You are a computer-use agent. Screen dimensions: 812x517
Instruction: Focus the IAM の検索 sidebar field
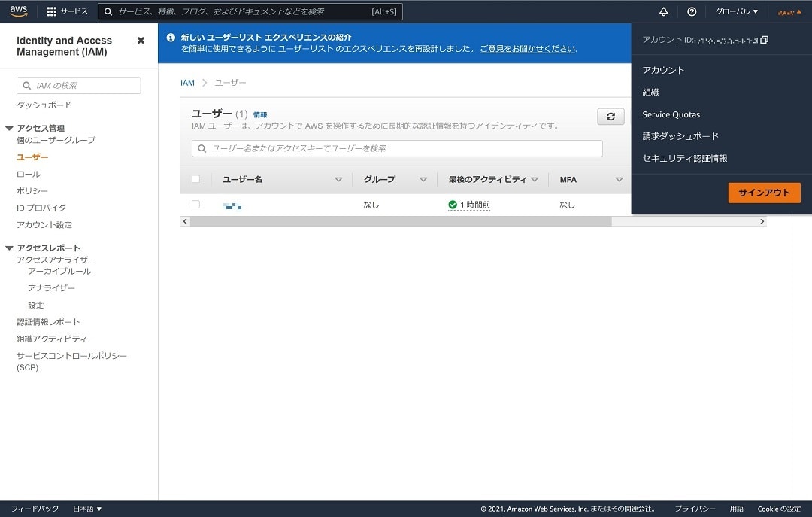(79, 86)
